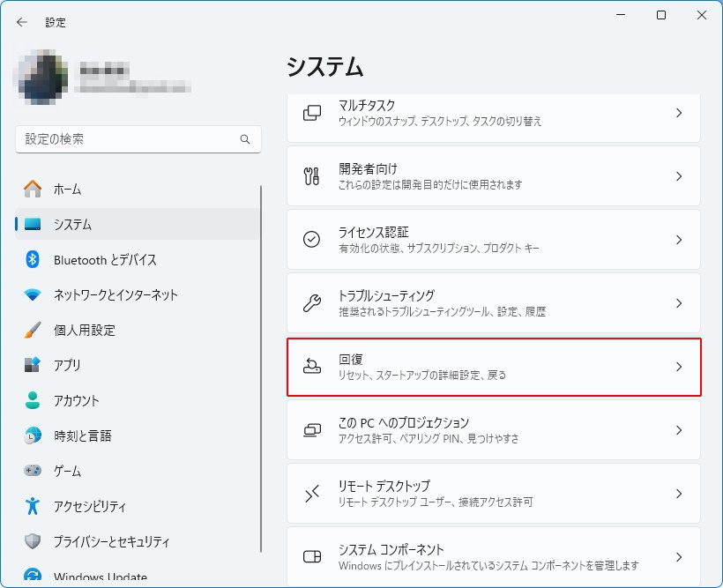Select ホーム in the sidebar
723x588 pixels.
(x=67, y=189)
